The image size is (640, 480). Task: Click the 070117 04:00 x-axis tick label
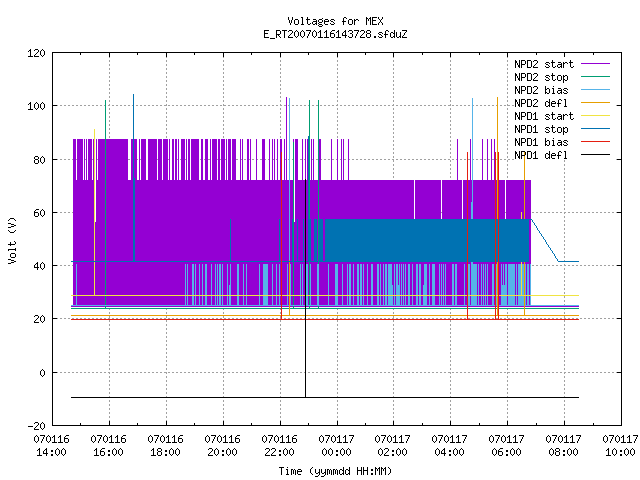click(x=449, y=446)
